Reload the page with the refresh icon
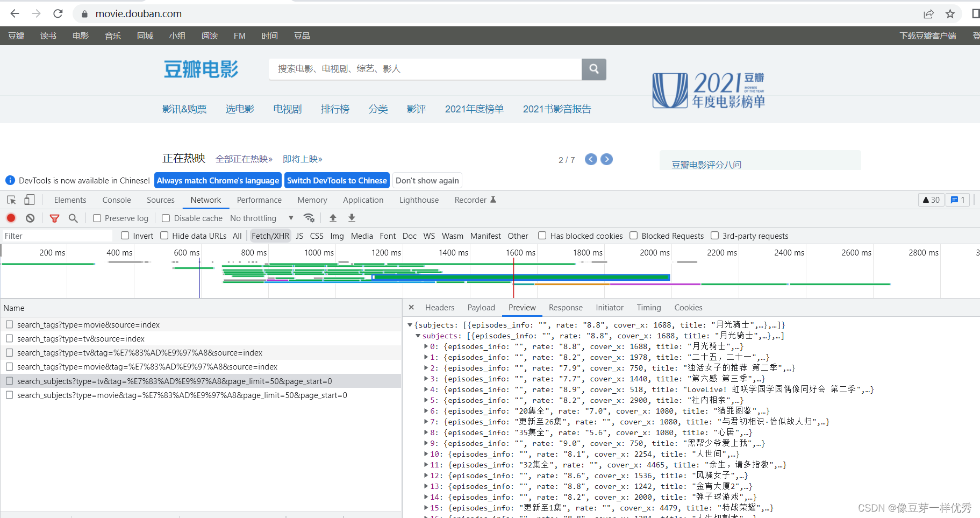The width and height of the screenshot is (980, 518). pyautogui.click(x=58, y=13)
